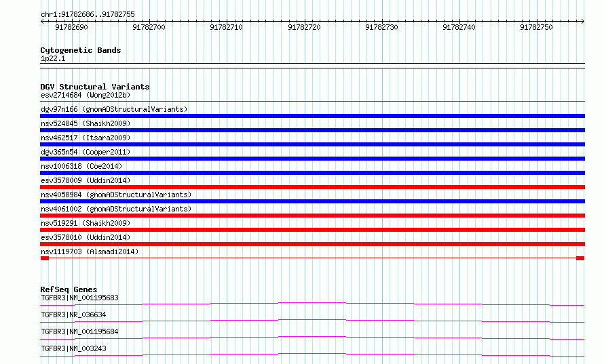Click the left arrow of the ruler
Screen dimensions: 604x364
[42, 22]
